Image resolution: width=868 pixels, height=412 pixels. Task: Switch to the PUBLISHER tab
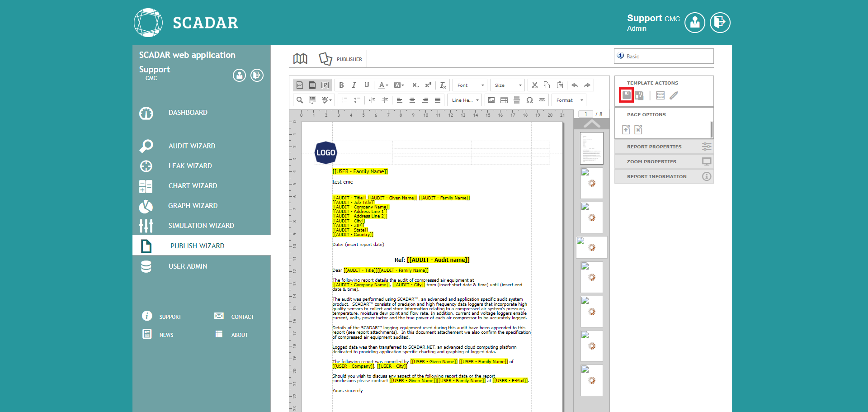click(x=340, y=59)
